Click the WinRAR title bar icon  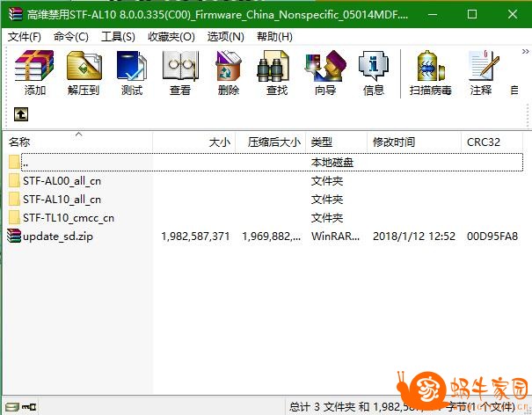point(15,14)
